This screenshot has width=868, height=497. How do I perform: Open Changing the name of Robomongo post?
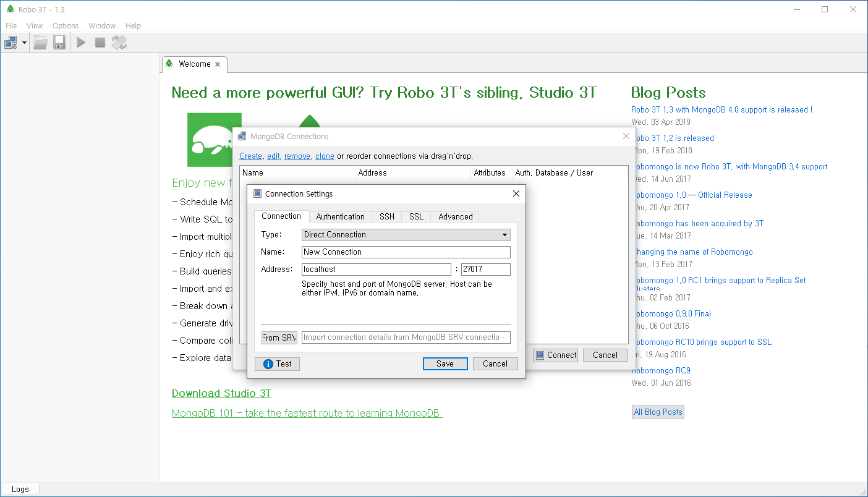tap(692, 252)
